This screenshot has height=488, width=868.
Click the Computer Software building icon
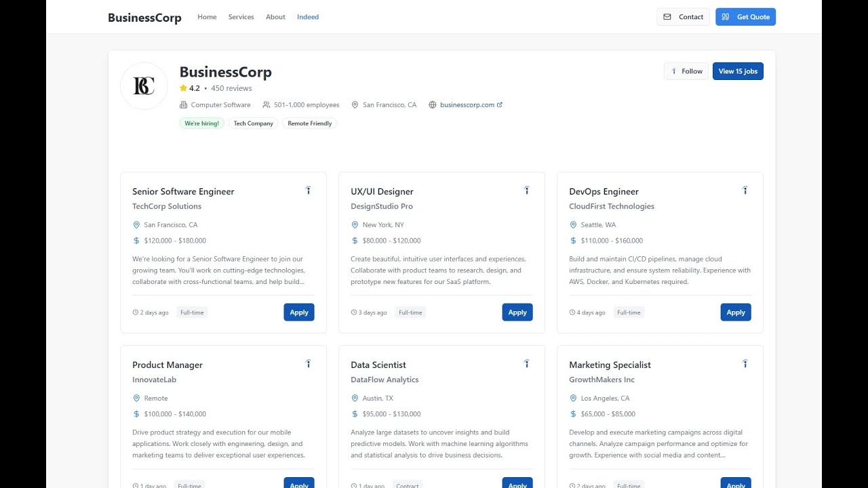(x=183, y=105)
